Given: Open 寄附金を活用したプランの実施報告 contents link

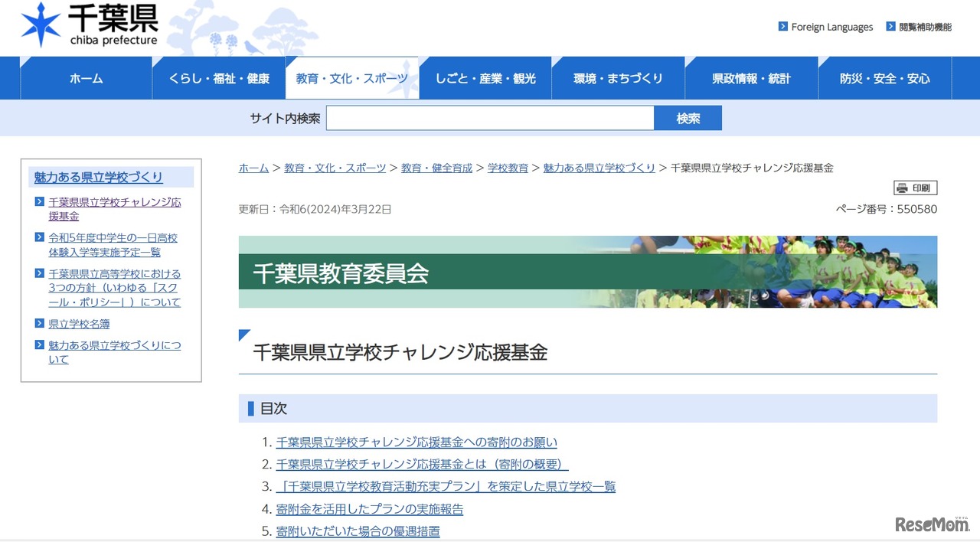Looking at the screenshot, I should coord(369,509).
